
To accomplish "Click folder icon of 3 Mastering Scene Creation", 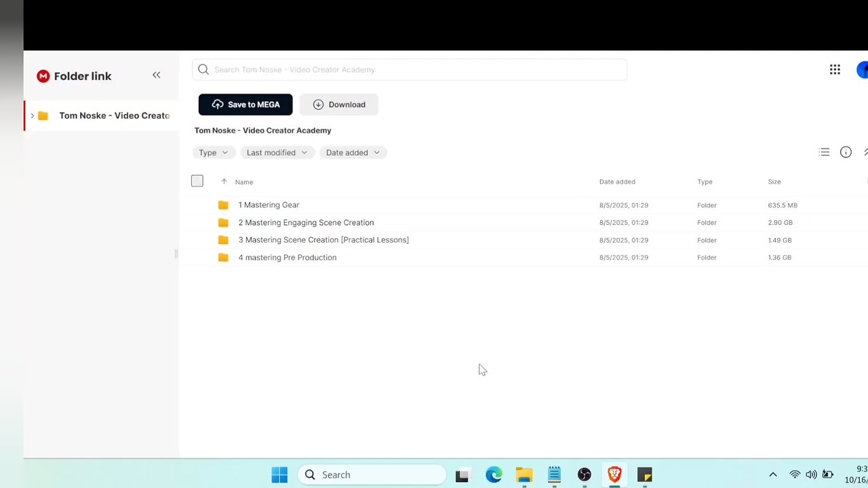I will [223, 240].
